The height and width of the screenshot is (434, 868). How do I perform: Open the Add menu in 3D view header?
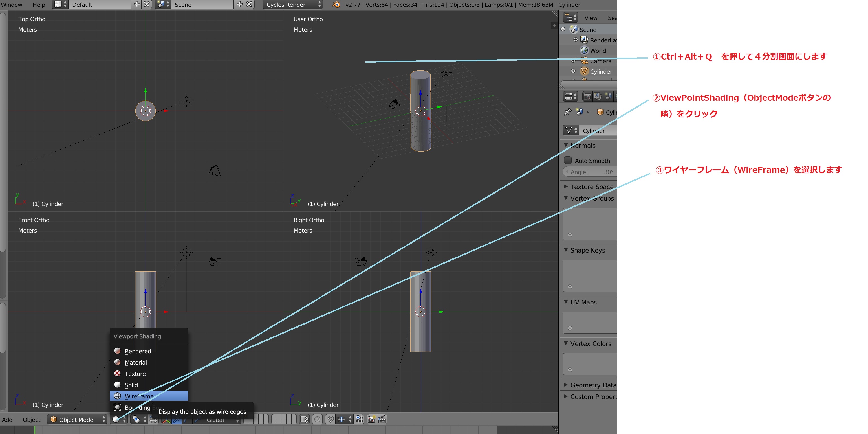7,420
